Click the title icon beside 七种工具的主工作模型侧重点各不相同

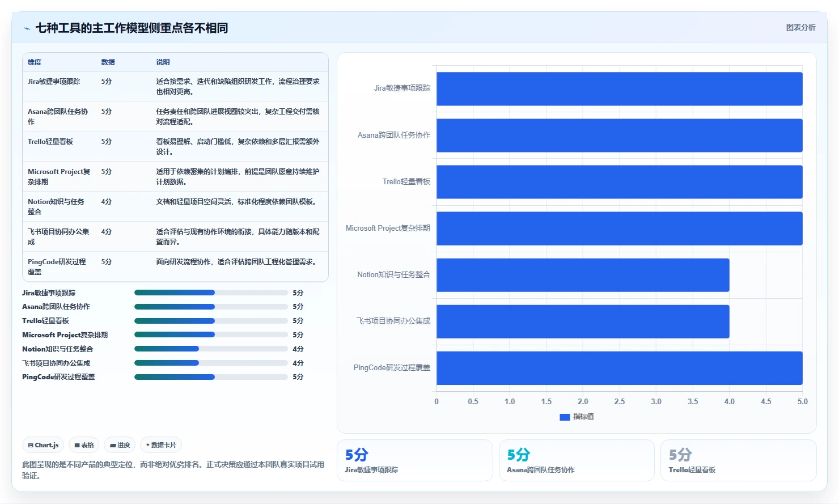tap(27, 28)
